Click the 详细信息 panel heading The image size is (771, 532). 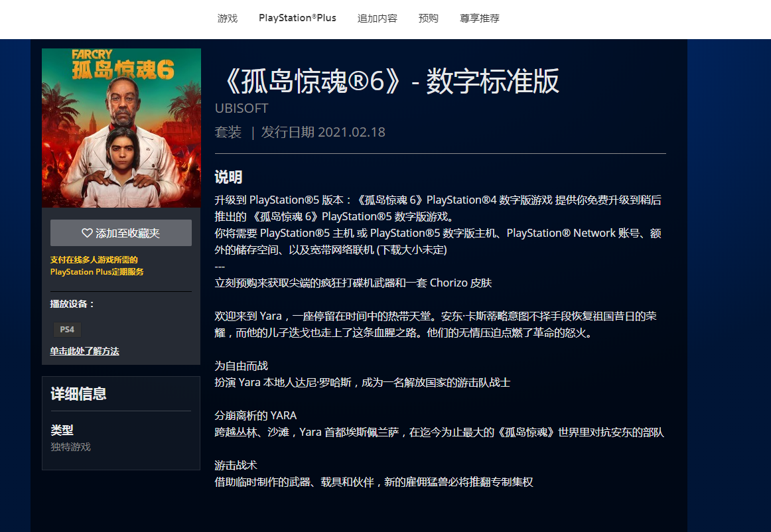[x=79, y=394]
